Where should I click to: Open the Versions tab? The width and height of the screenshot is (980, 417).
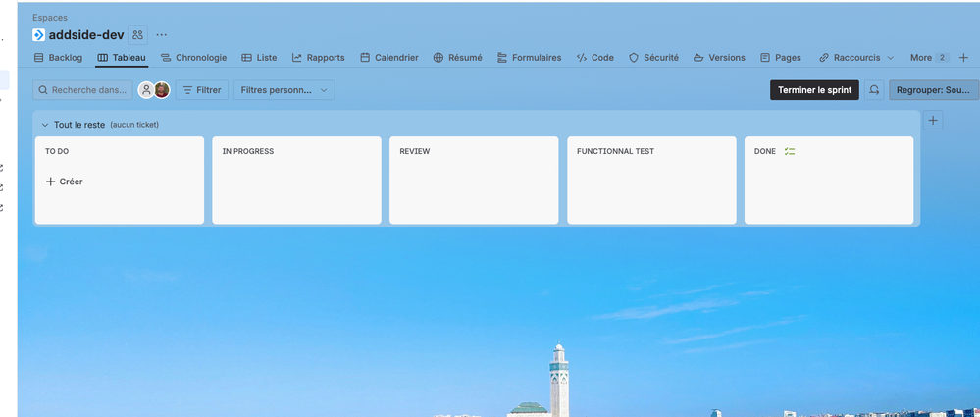[x=719, y=58]
